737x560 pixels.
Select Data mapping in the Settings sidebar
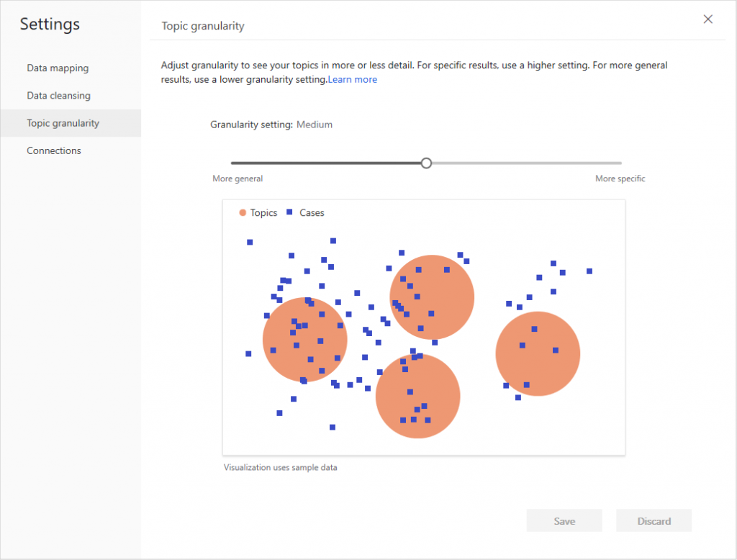[x=58, y=68]
